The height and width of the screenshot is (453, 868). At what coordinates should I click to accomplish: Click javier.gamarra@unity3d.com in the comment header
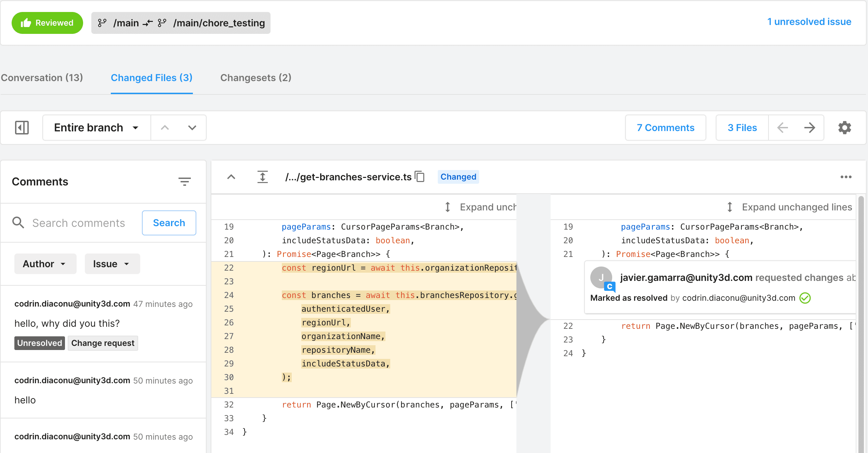pos(686,277)
